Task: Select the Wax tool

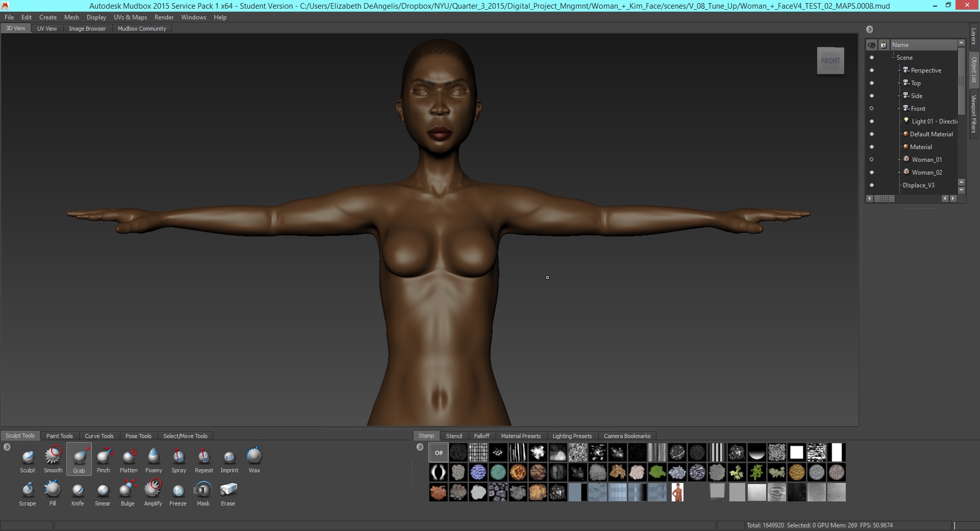Action: [x=254, y=460]
